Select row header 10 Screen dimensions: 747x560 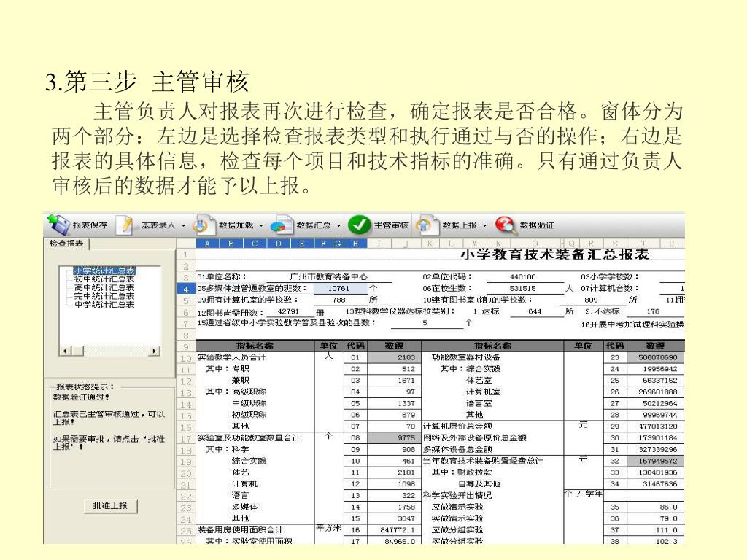pyautogui.click(x=186, y=358)
